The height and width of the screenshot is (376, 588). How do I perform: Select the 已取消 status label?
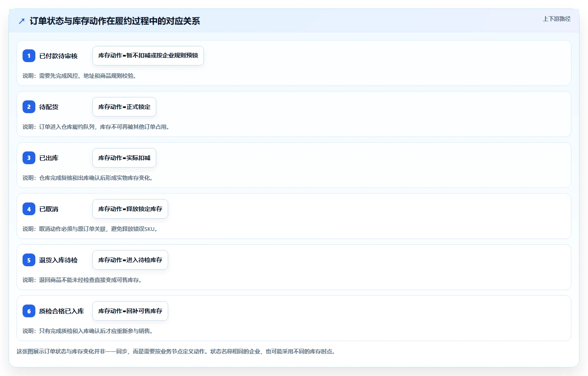49,209
